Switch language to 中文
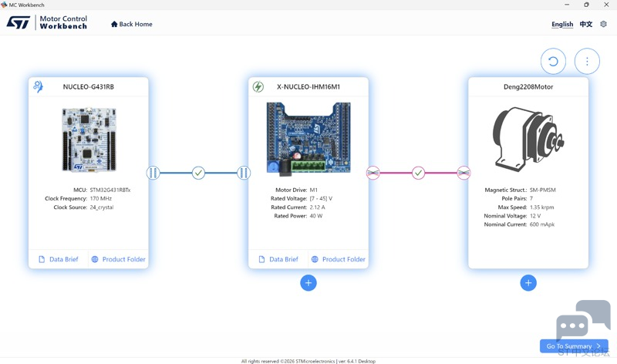The height and width of the screenshot is (364, 617). [x=586, y=24]
